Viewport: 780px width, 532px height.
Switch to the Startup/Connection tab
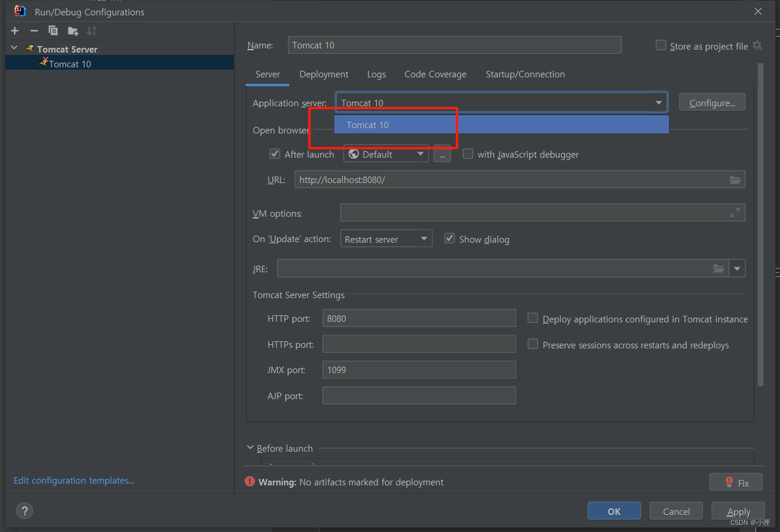coord(525,74)
